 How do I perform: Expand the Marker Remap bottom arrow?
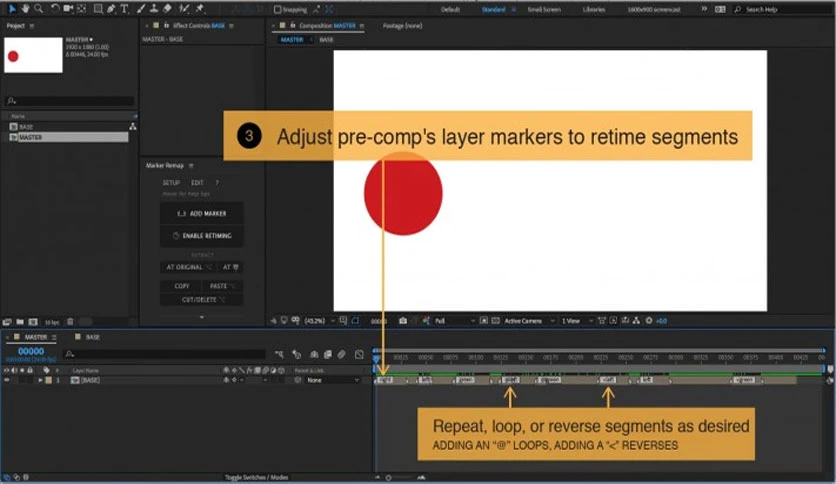pyautogui.click(x=202, y=317)
